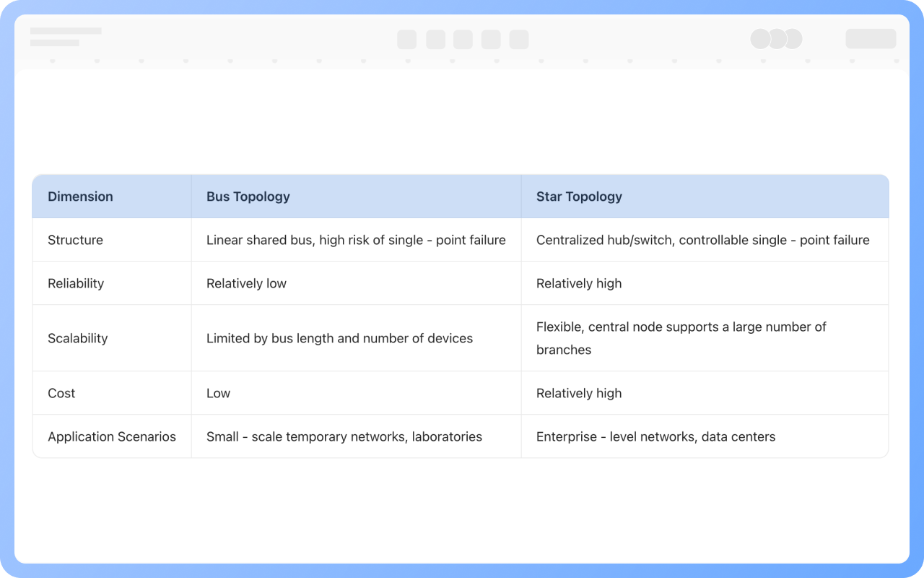Screen dimensions: 924x578
Task: Select the Scalability row label
Action: click(77, 338)
